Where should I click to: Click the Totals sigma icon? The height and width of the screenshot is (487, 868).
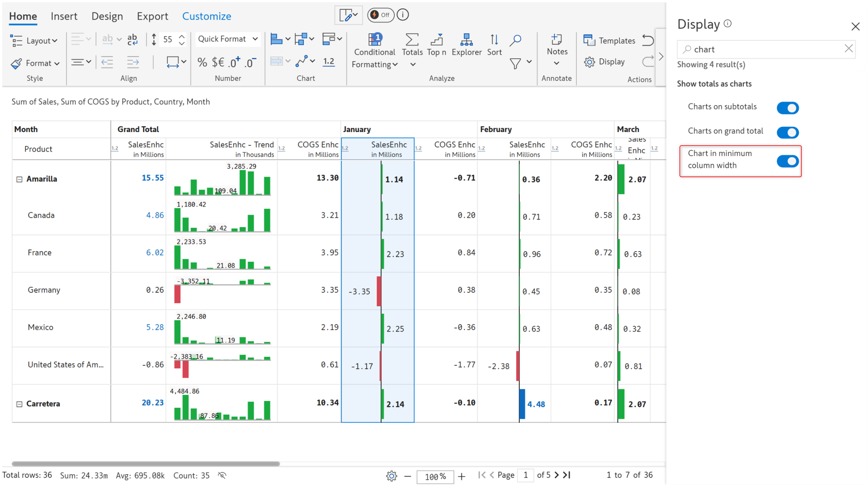412,40
